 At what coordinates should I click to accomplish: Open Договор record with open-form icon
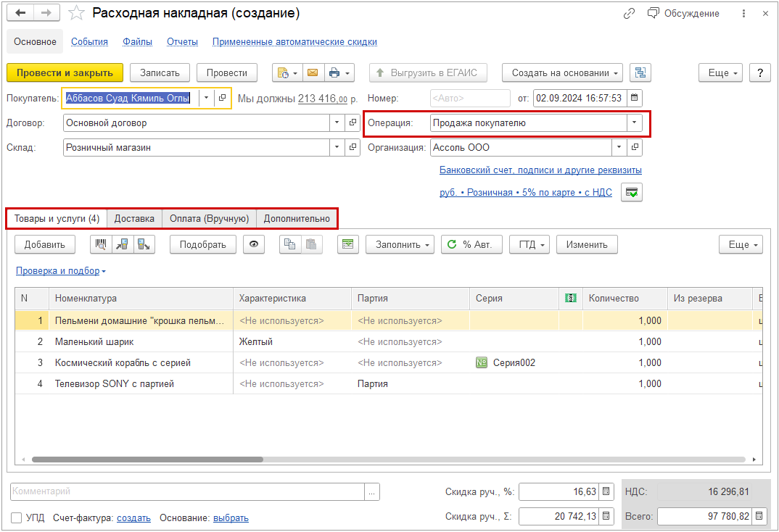click(x=353, y=122)
